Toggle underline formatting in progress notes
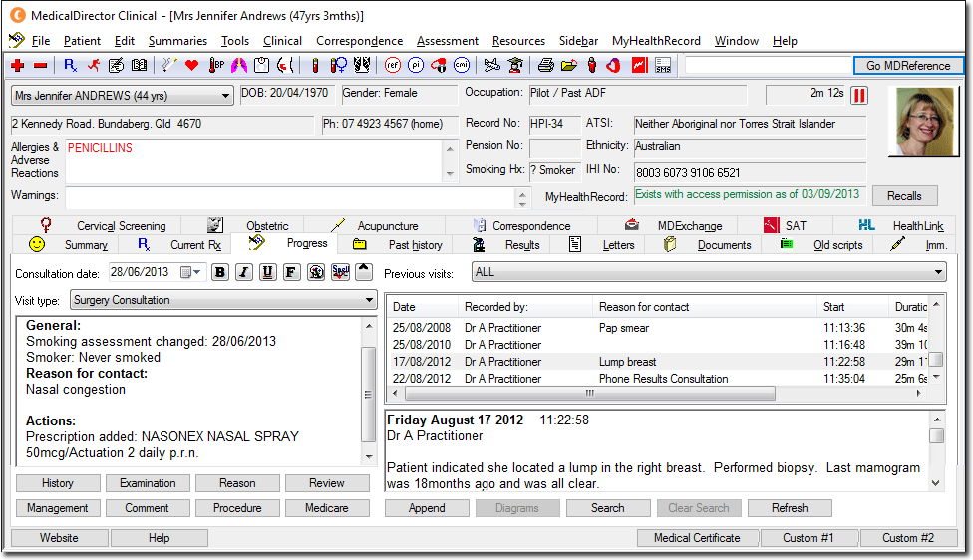This screenshot has width=973, height=560. point(267,272)
